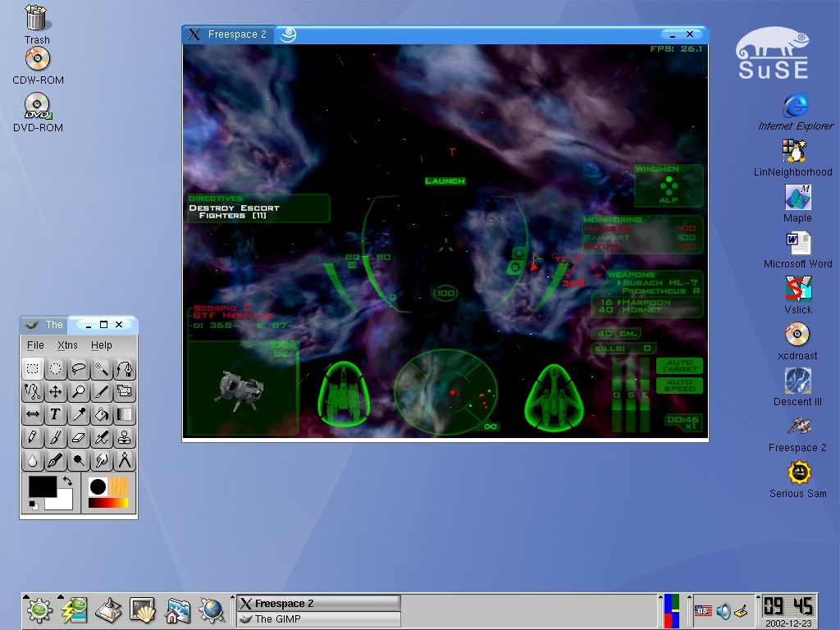Open the Freespace 2 window menu X icon

point(194,34)
